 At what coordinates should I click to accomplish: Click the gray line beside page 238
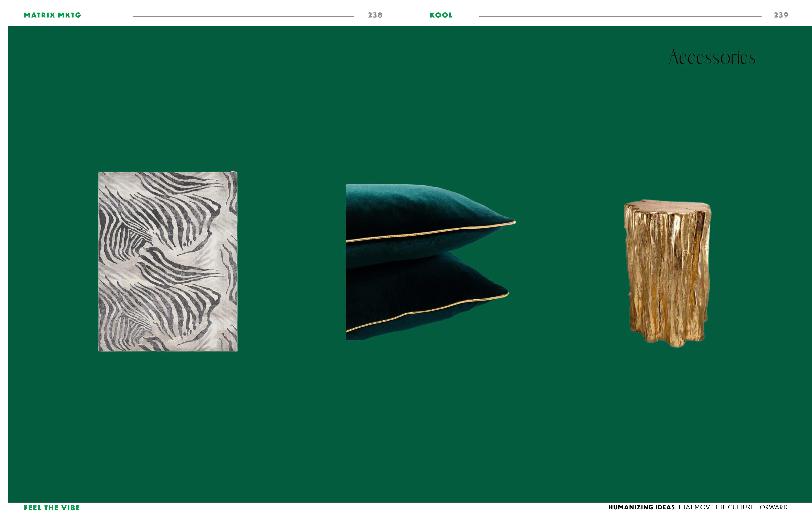243,16
